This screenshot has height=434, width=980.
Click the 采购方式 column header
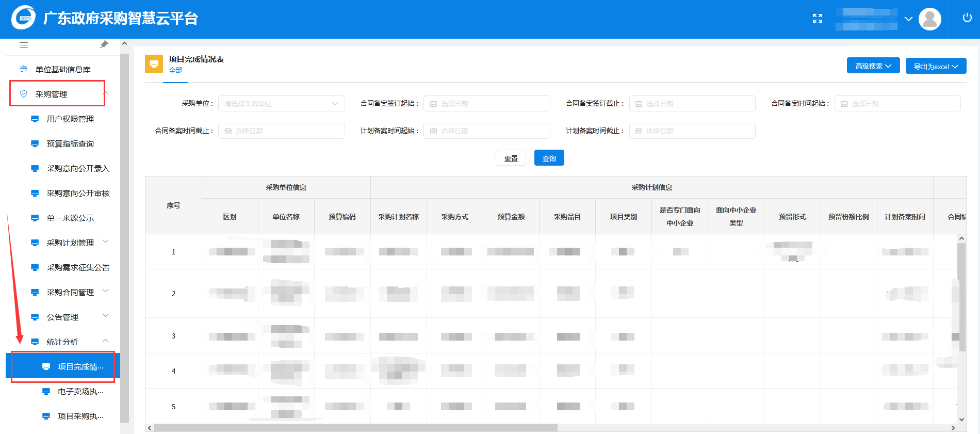click(455, 217)
